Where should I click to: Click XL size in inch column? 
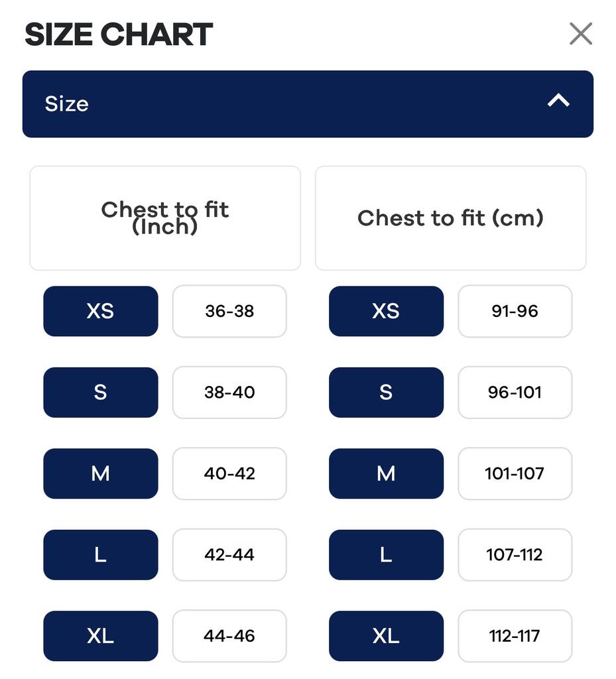pos(101,636)
